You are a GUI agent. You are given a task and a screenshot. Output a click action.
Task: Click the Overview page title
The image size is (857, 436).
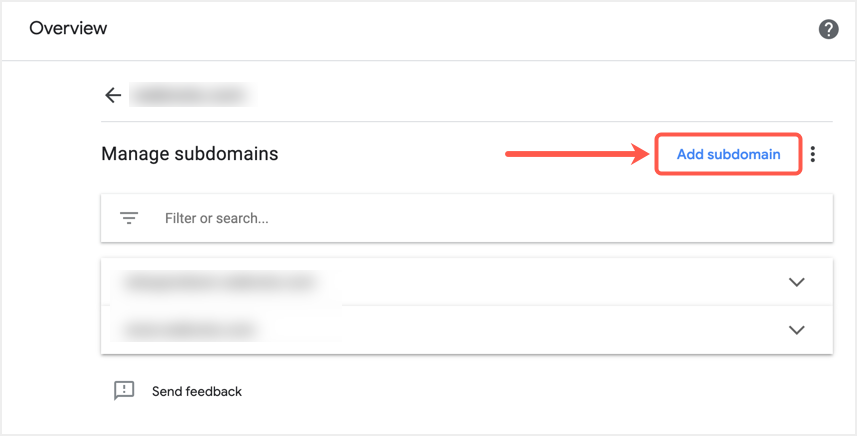point(68,28)
